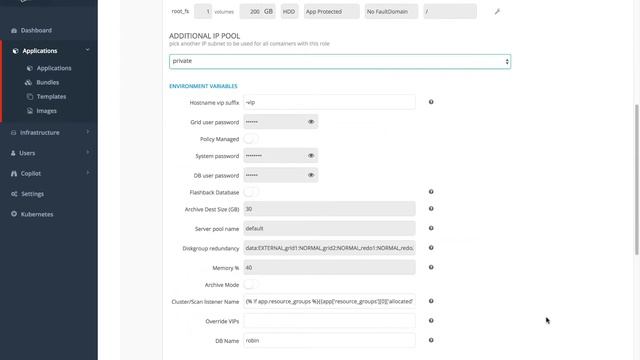The width and height of the screenshot is (640, 360).
Task: Click the DB user password field
Action: point(281,176)
